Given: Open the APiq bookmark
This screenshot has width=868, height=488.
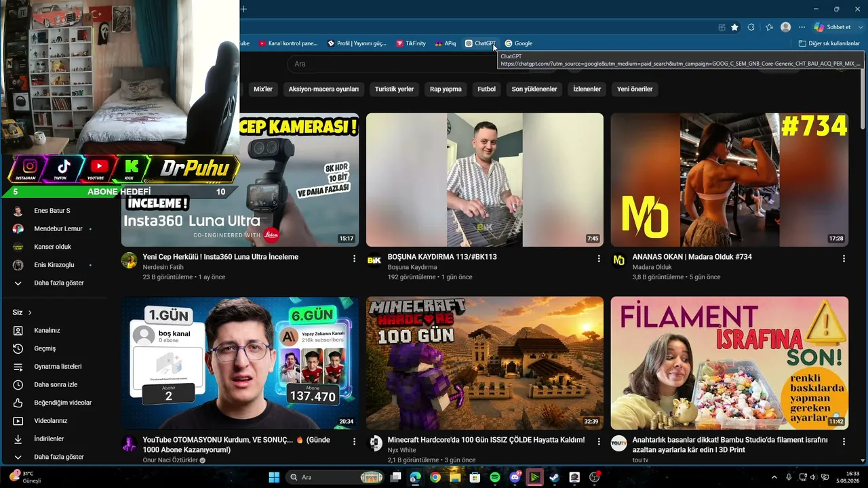Looking at the screenshot, I should [x=446, y=43].
